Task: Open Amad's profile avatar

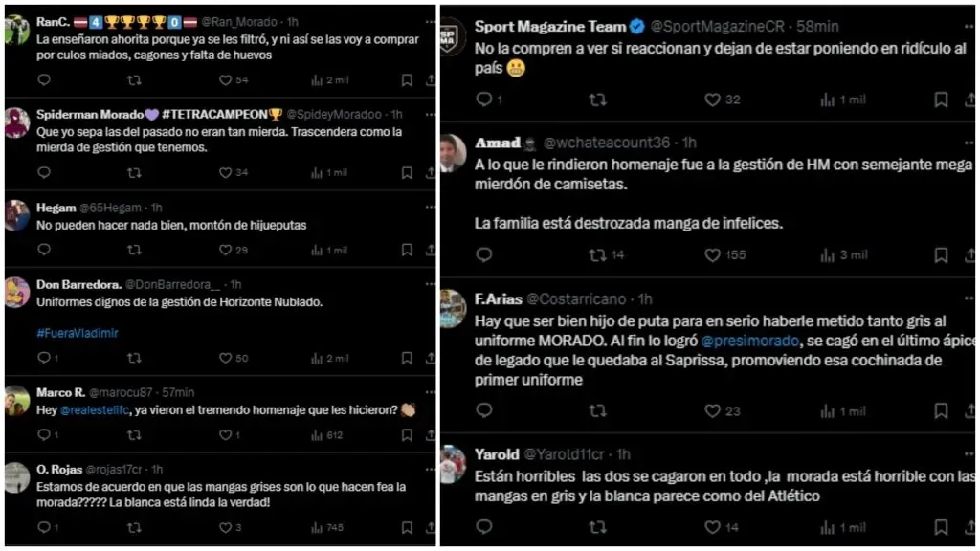Action: tap(454, 153)
